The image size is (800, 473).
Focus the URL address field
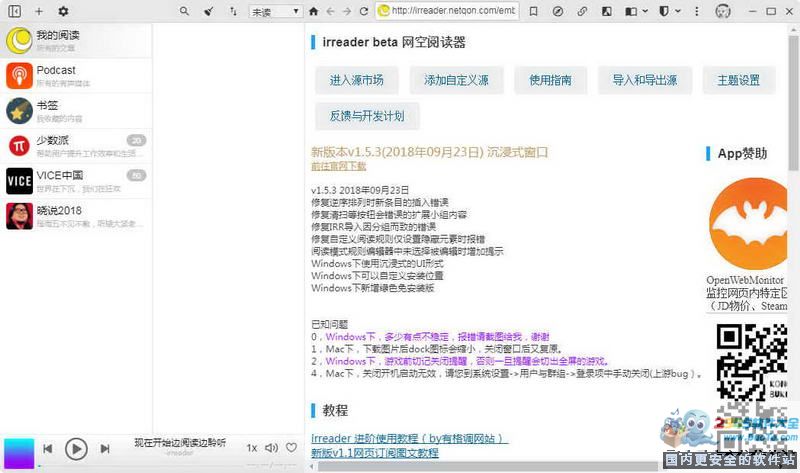[x=447, y=11]
